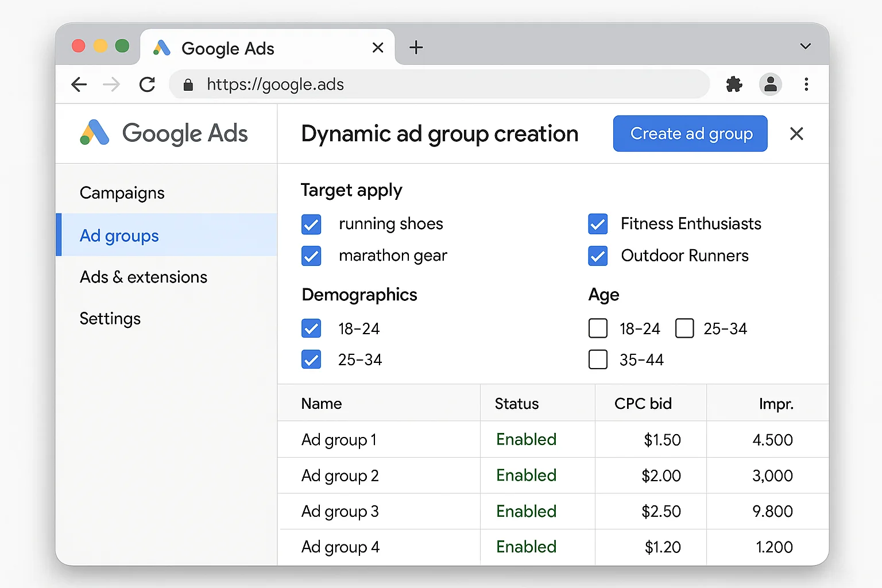Click the Google Ads favicon on the tab
The image size is (882, 588).
tap(161, 48)
